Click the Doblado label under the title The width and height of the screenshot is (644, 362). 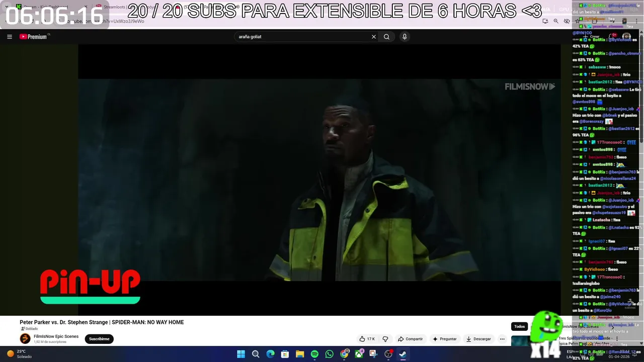pos(32,329)
